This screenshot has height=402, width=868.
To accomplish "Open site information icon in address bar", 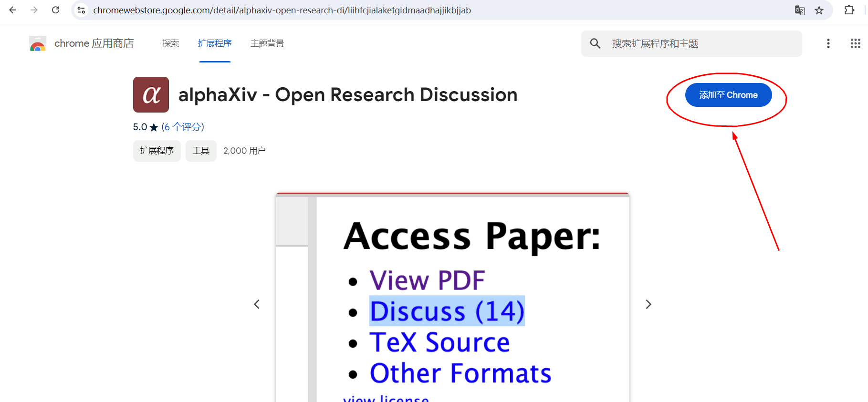I will click(x=81, y=10).
